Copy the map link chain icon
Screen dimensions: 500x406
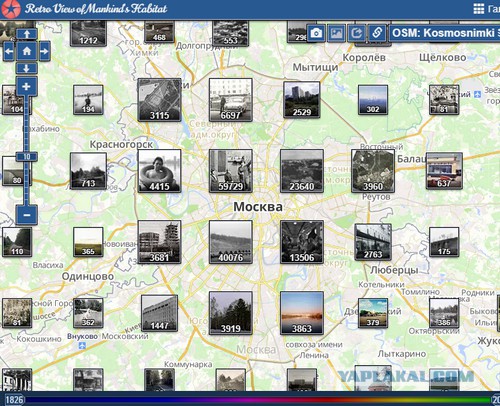tap(377, 33)
